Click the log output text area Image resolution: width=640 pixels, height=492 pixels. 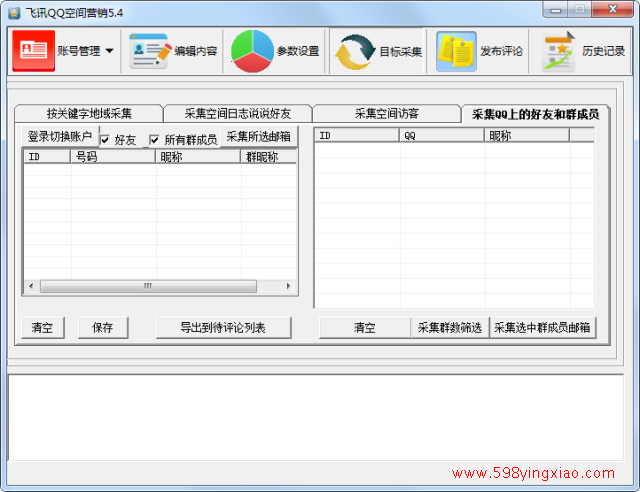316,417
